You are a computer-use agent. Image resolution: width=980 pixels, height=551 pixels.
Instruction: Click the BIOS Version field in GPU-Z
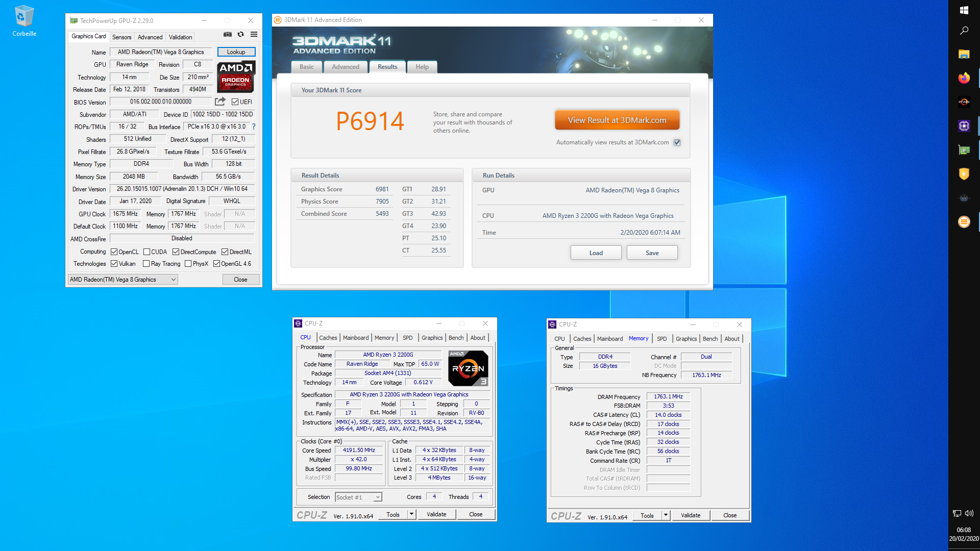pos(161,102)
